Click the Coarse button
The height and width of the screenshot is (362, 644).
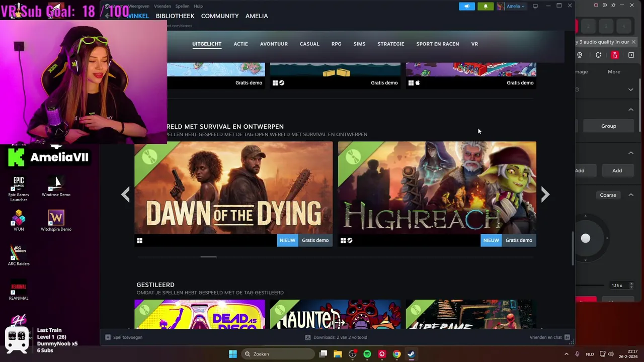[608, 195]
